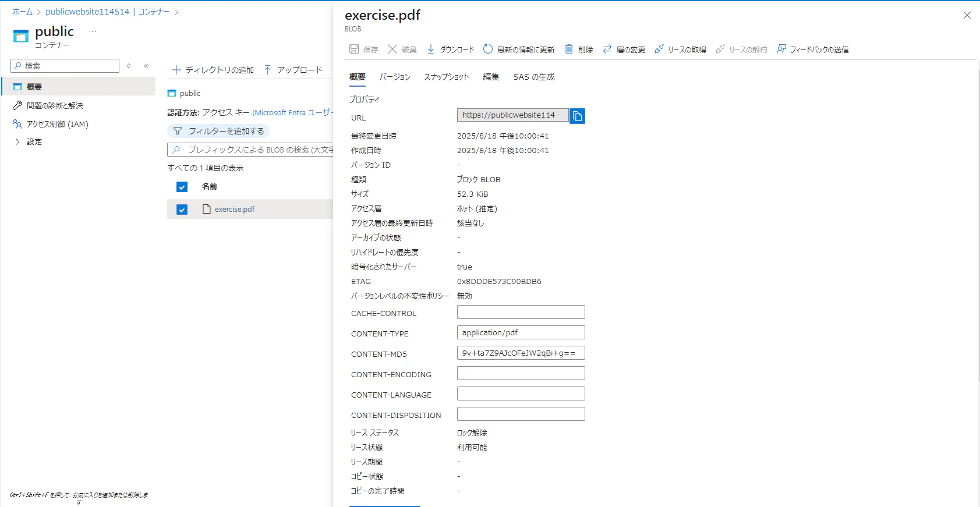Click the Add directory (ディレクトリの追加) plus icon
The height and width of the screenshot is (507, 980).
click(x=176, y=70)
